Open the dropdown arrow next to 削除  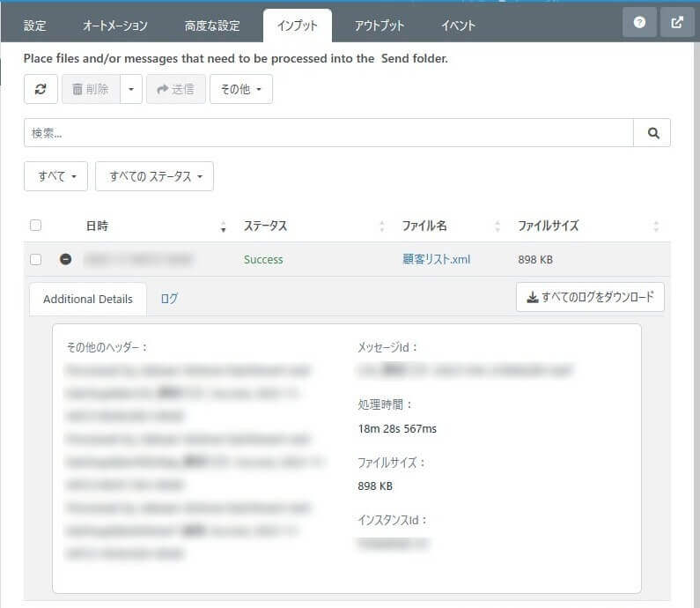[x=131, y=89]
